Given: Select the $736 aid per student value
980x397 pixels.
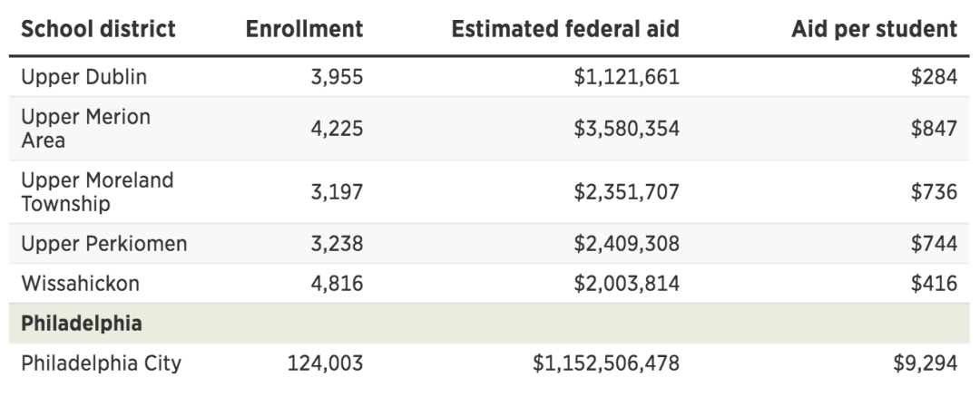Looking at the screenshot, I should click(x=934, y=192).
